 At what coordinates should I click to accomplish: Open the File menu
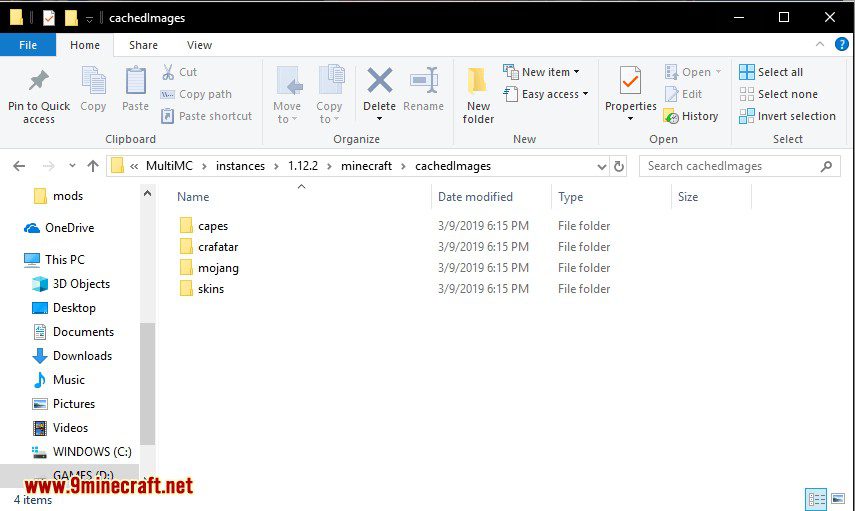(x=28, y=45)
